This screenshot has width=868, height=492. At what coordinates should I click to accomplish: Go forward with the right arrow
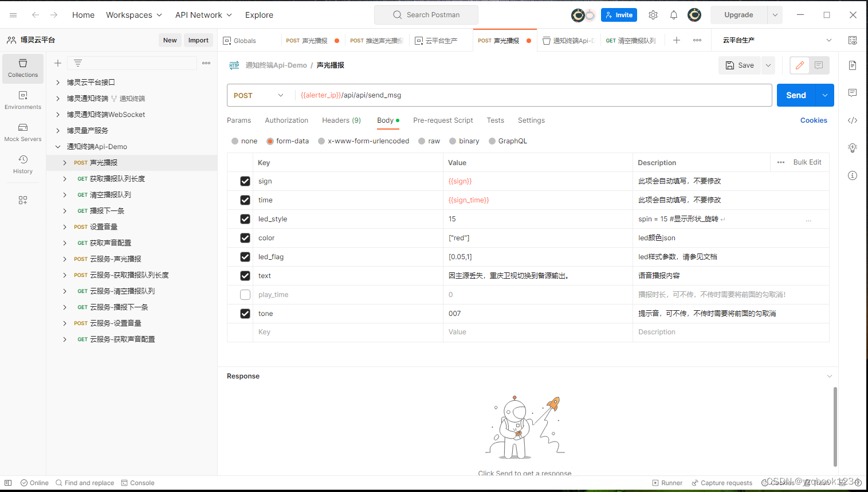54,15
